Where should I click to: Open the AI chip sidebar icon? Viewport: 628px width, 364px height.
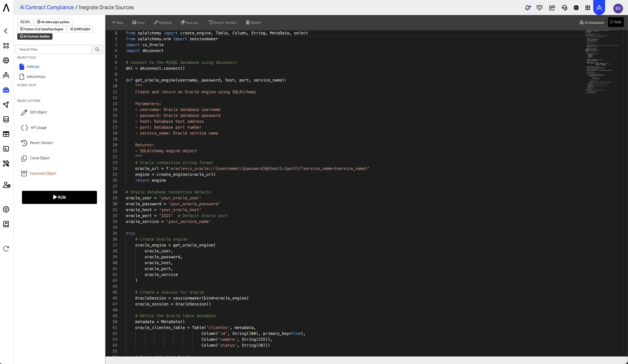click(x=6, y=60)
